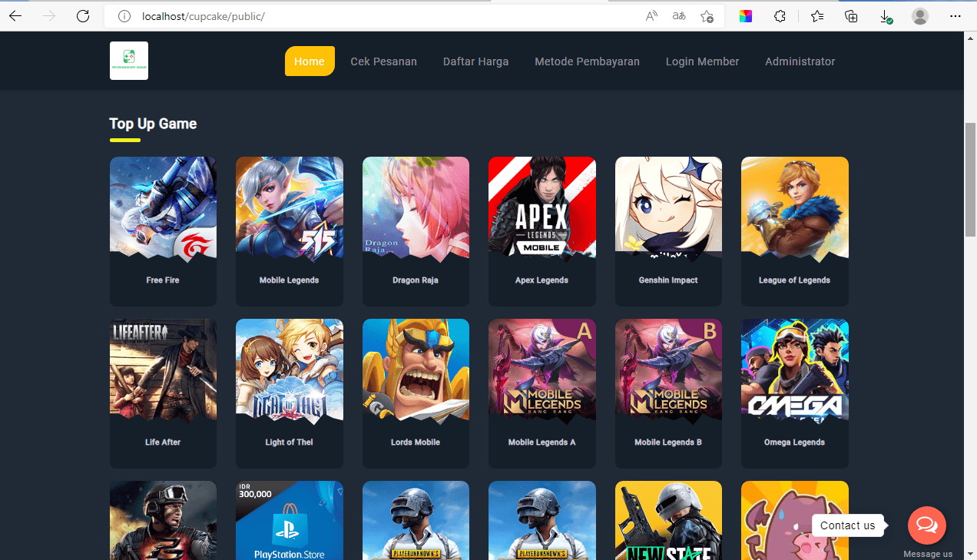Click the site logo in header
This screenshot has height=560, width=977.
tap(129, 61)
